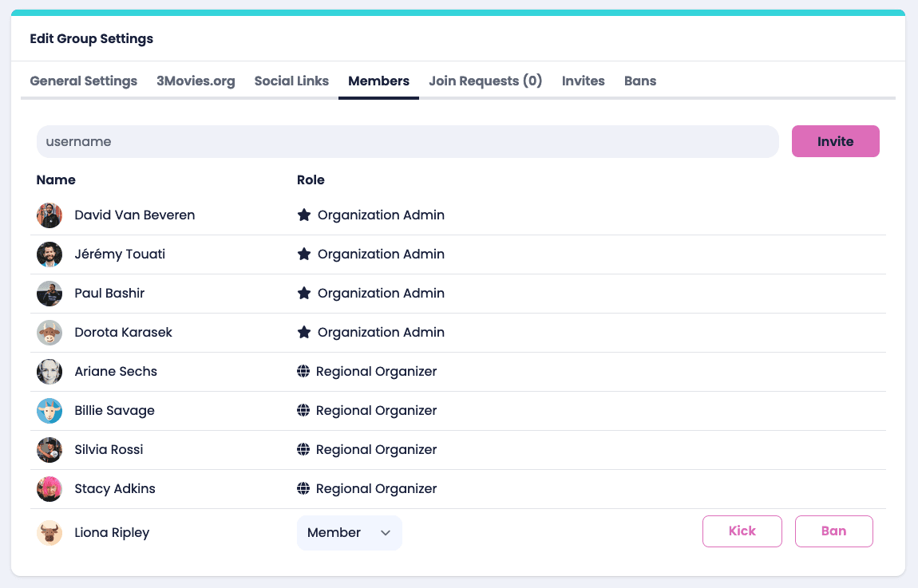Kick Liona Ripley from the group
This screenshot has width=918, height=588.
[x=742, y=531]
